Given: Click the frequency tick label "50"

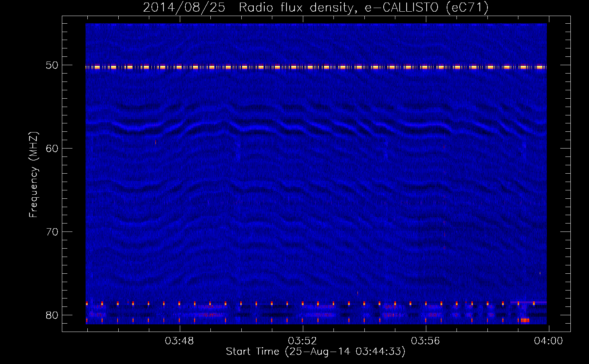Looking at the screenshot, I should coord(52,65).
